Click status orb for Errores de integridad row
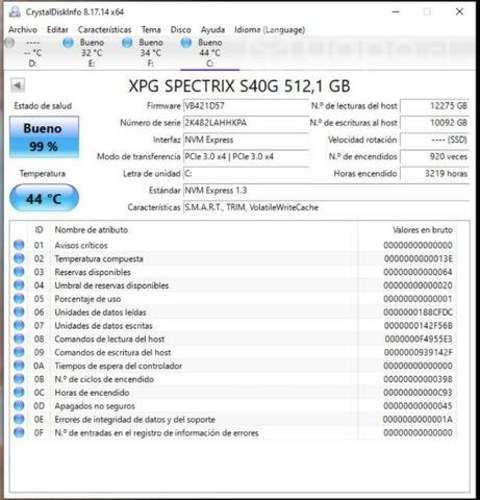The width and height of the screenshot is (480, 500). point(19,419)
